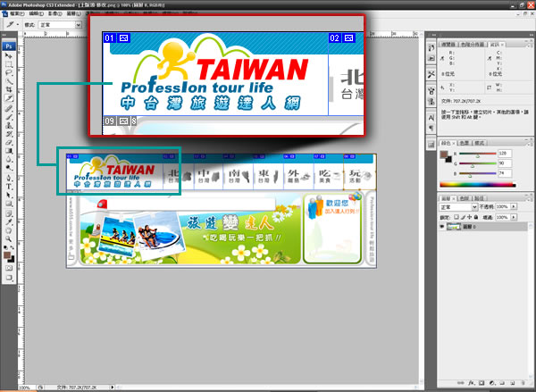Open the Layers panel flyout menu
This screenshot has height=392, width=536.
point(529,198)
